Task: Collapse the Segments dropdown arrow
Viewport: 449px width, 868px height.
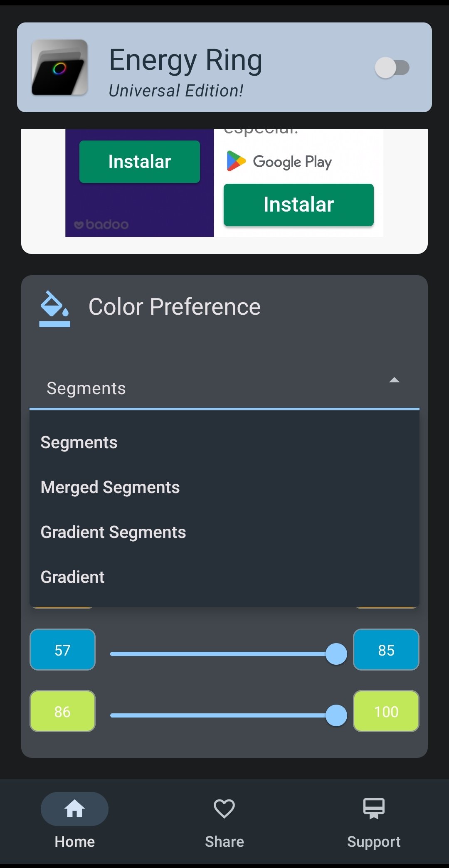Action: tap(394, 380)
